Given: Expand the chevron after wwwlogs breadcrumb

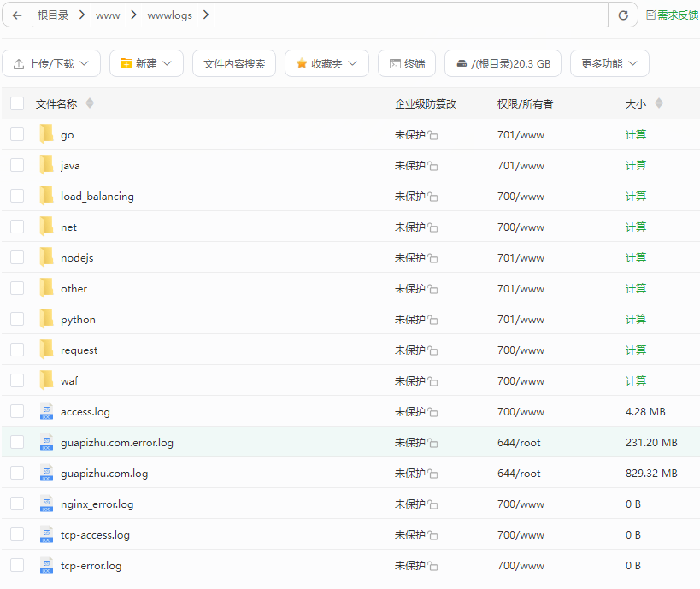Looking at the screenshot, I should pos(206,15).
